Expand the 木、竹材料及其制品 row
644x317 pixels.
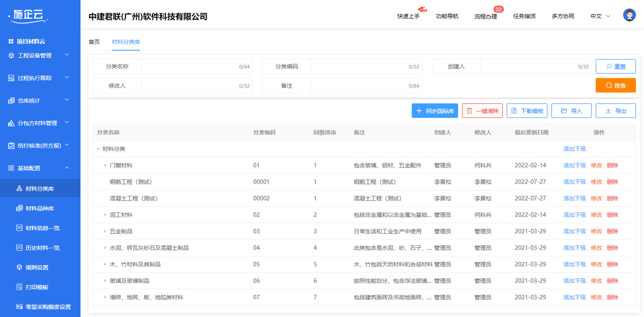pos(105,264)
